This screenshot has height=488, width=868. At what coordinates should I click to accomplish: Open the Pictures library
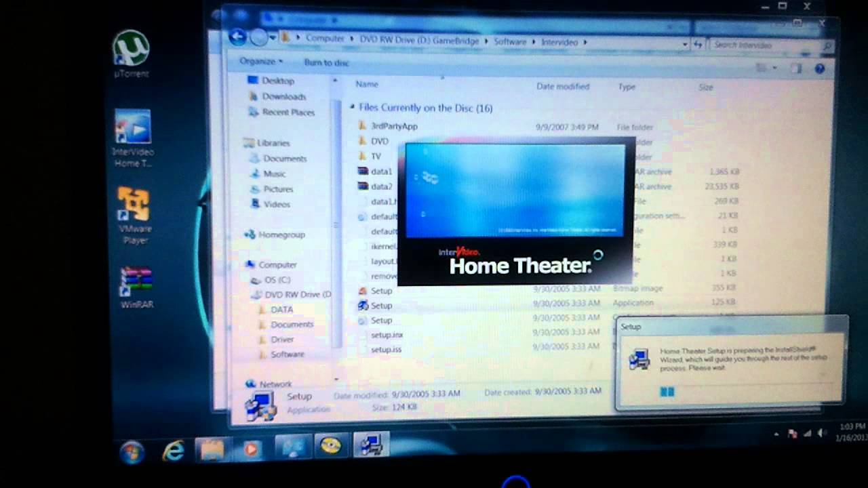pos(272,189)
